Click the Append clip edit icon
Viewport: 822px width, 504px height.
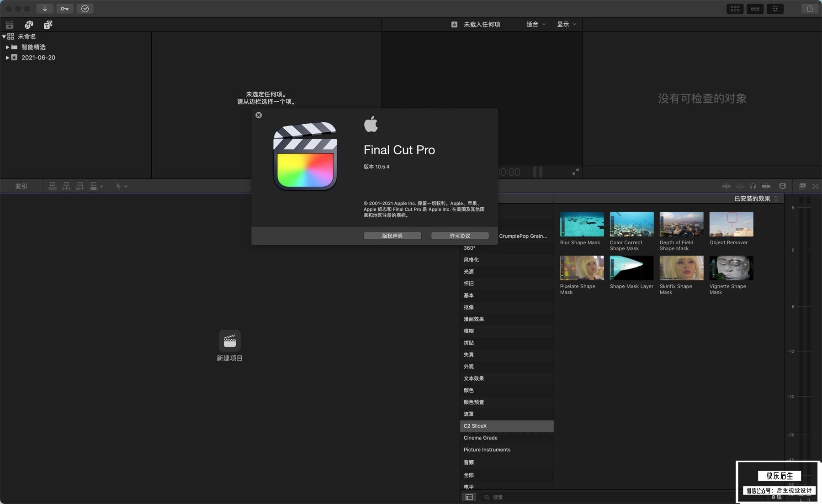80,186
